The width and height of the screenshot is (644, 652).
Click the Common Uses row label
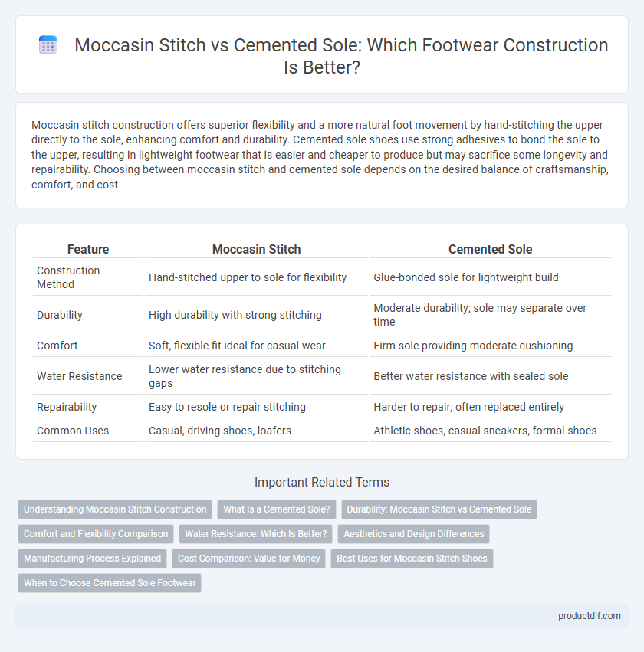point(73,431)
